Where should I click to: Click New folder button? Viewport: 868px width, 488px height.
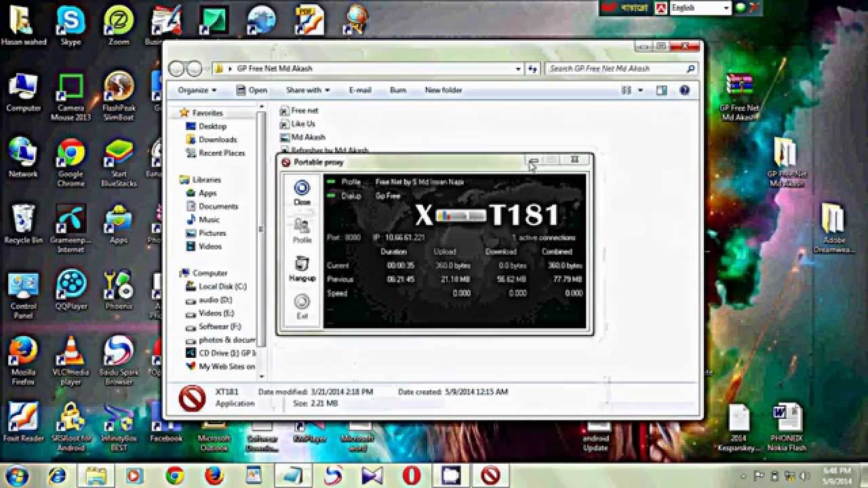443,90
